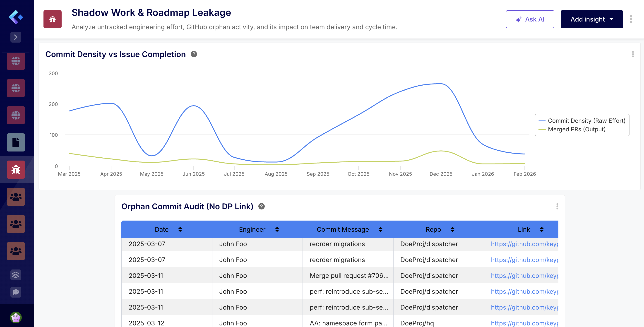Toggle sorting on the Date column
Viewport: 644px width, 327px height.
(x=180, y=229)
